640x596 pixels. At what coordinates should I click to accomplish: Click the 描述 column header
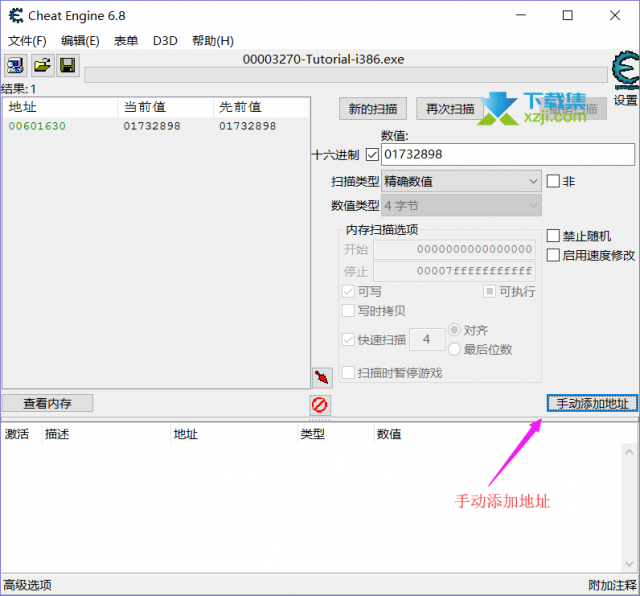click(x=106, y=434)
